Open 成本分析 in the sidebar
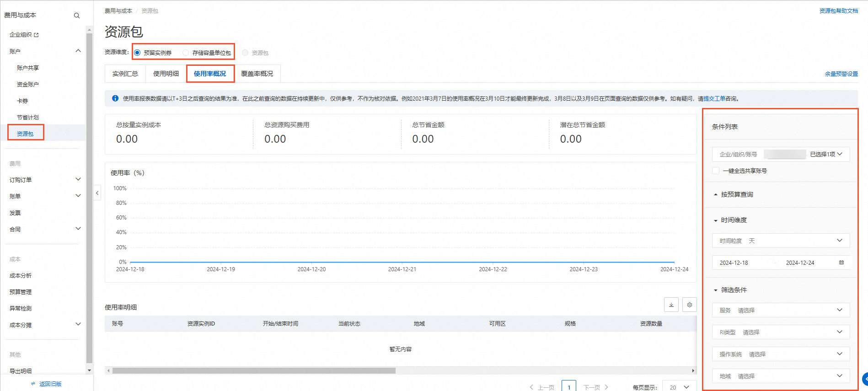 click(21, 276)
